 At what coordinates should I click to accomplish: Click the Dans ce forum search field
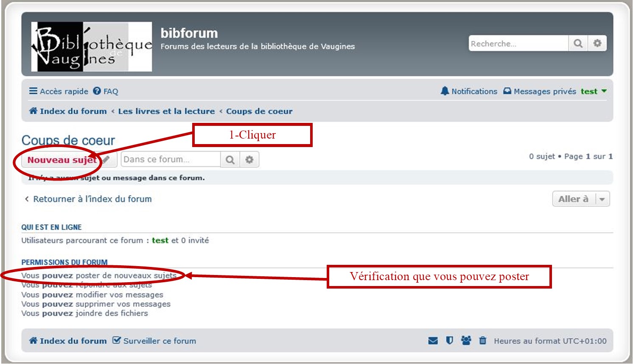(171, 160)
